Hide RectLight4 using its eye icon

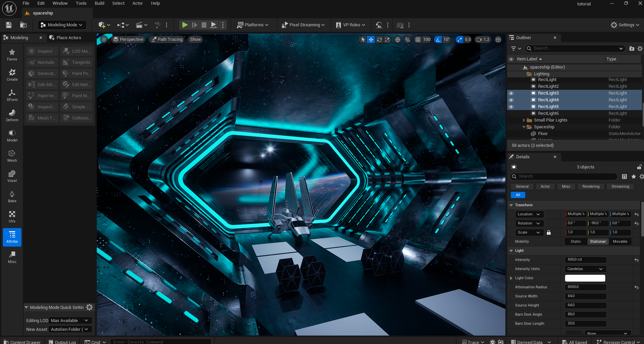511,100
